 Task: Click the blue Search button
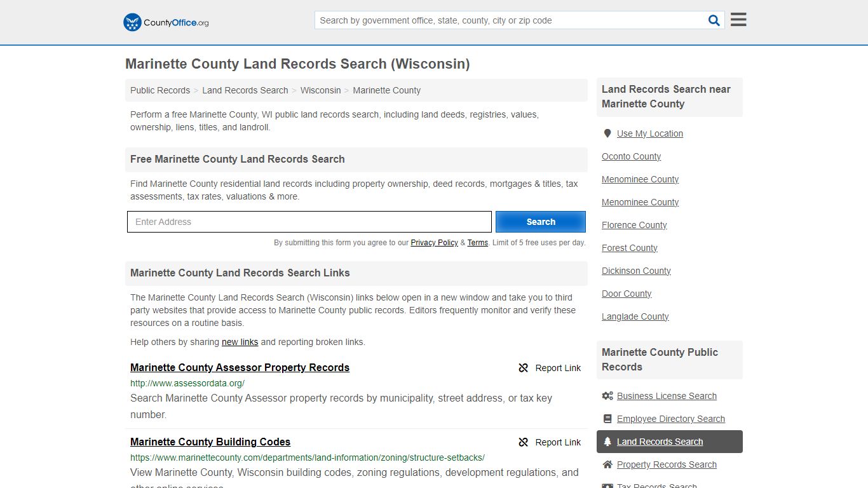point(541,222)
